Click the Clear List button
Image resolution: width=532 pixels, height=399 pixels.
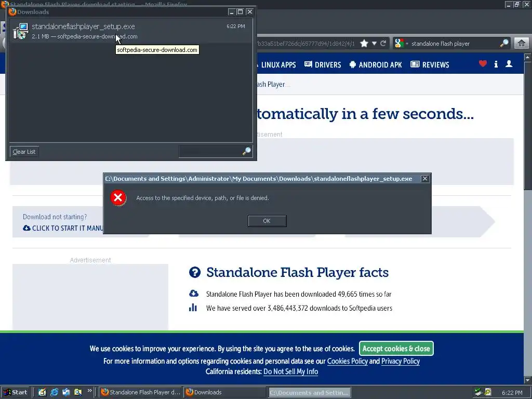click(x=24, y=152)
